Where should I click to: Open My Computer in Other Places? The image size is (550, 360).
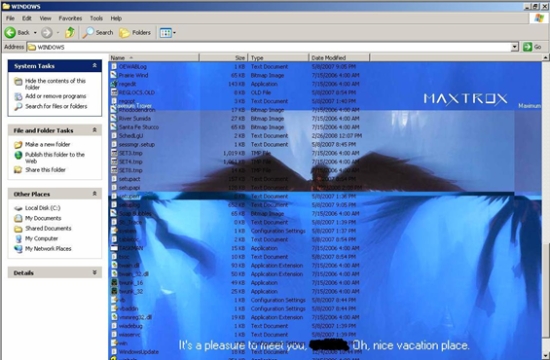click(41, 239)
